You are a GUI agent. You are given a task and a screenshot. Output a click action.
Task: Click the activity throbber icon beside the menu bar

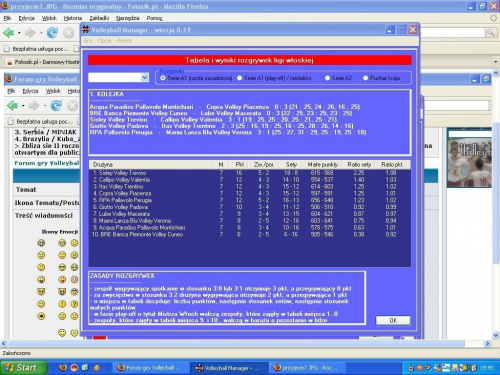pos(493,18)
